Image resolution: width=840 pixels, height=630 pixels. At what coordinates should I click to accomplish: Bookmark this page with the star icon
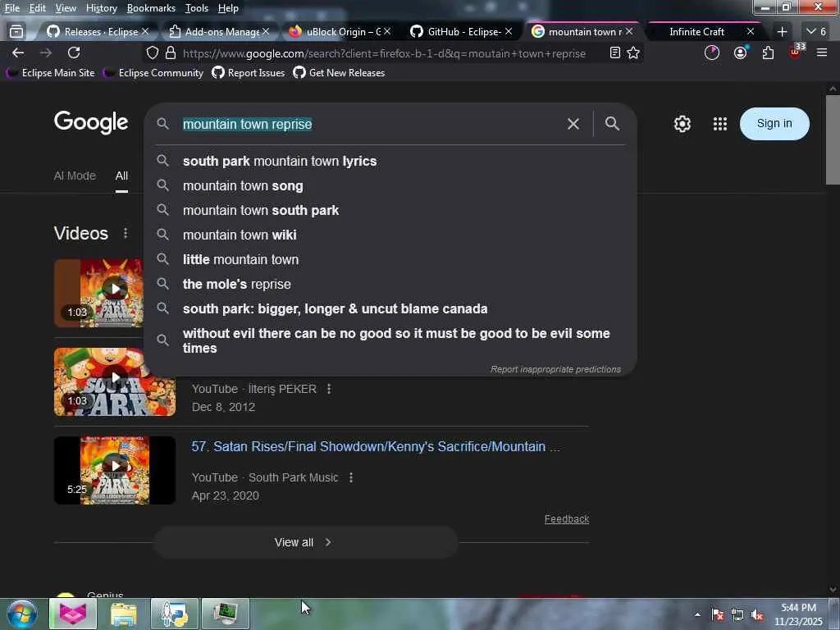coord(633,52)
